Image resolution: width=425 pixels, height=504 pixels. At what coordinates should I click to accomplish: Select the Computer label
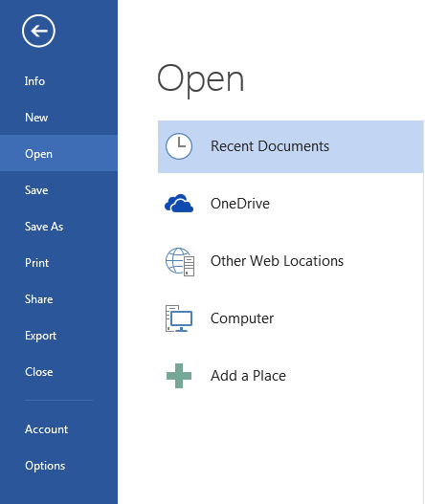[x=242, y=318]
